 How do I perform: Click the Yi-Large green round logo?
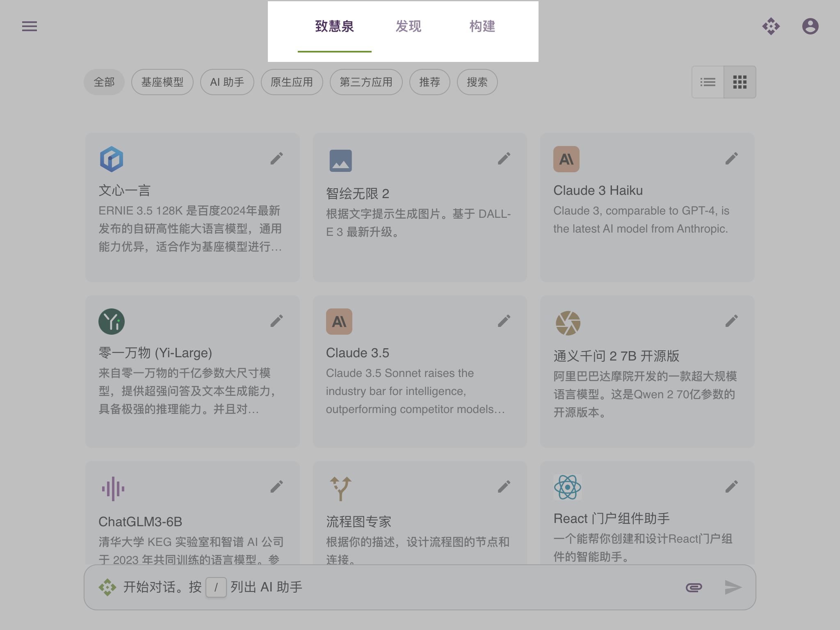(112, 322)
